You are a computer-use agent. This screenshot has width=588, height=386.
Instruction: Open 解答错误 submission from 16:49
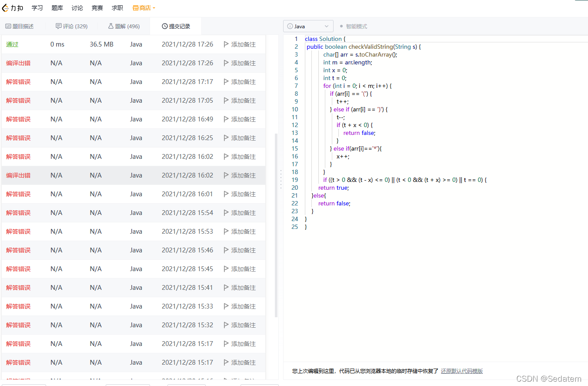coord(18,119)
